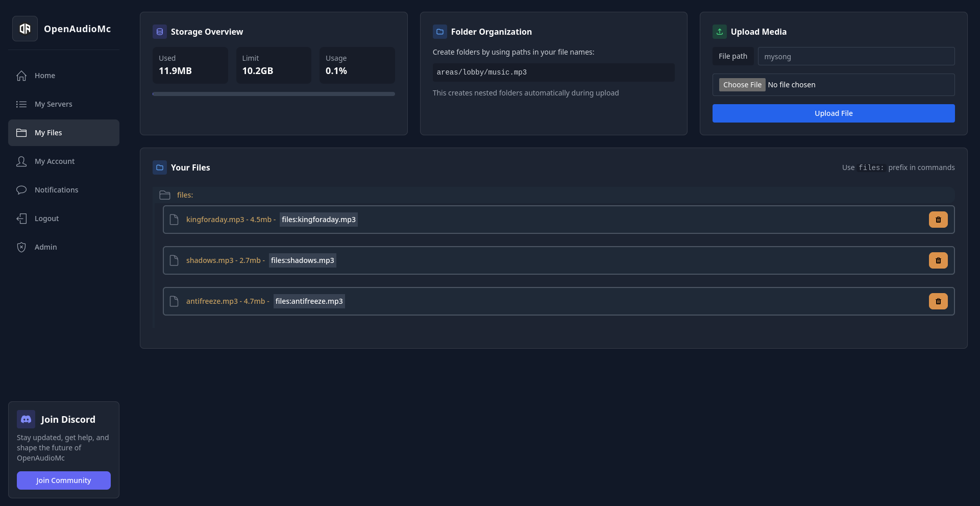Open the Admin section
The image size is (980, 506).
64,247
